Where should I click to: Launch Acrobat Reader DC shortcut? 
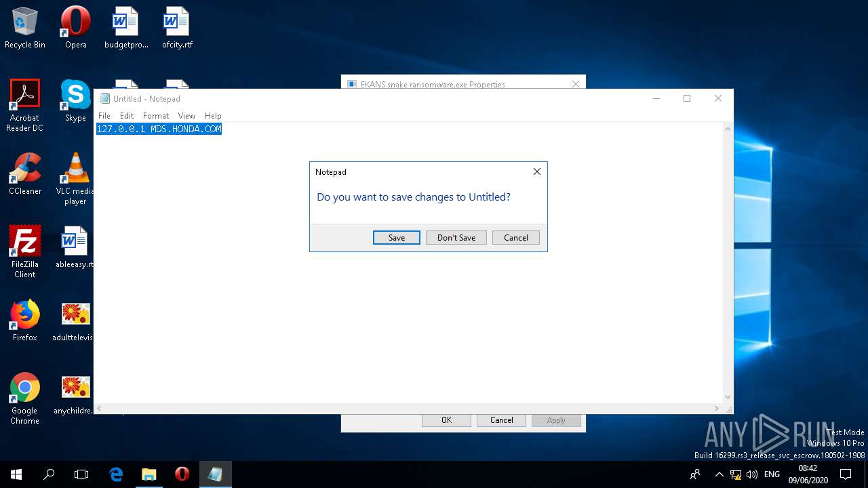25,106
